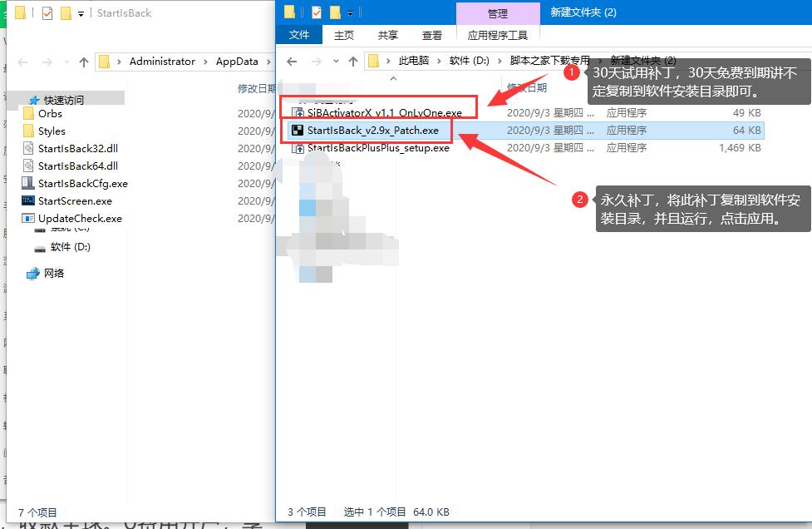812x529 pixels.
Task: Click the date cell of the StartIsBackPlusPlus_setup.exe row
Action: (550, 148)
